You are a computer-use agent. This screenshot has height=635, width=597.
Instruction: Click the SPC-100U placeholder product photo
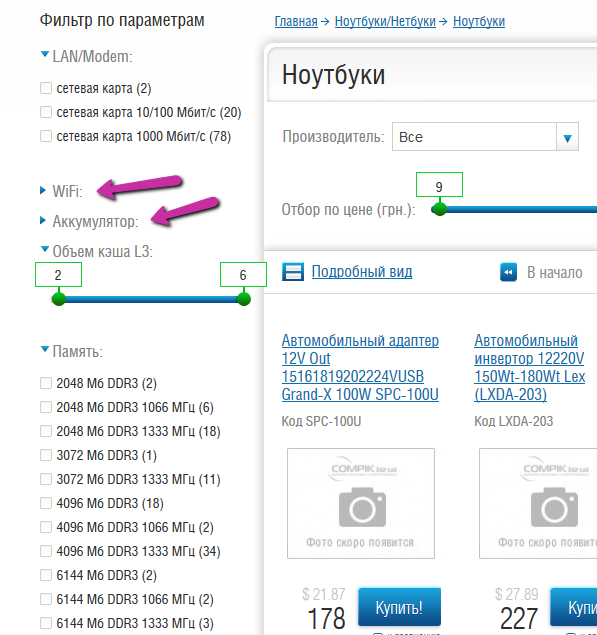point(361,503)
